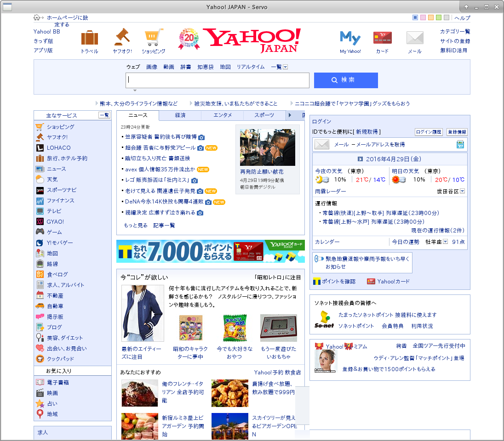Select the blue theme color swatch

[x=415, y=17]
